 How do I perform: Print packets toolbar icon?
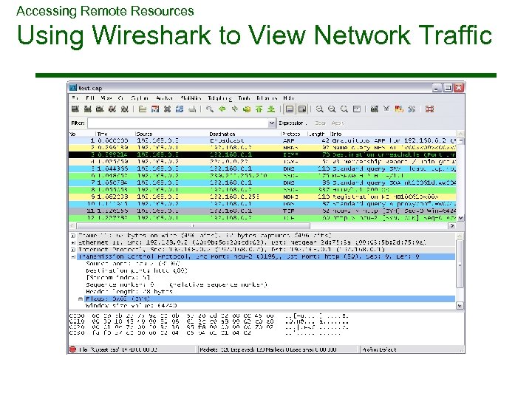[x=192, y=109]
